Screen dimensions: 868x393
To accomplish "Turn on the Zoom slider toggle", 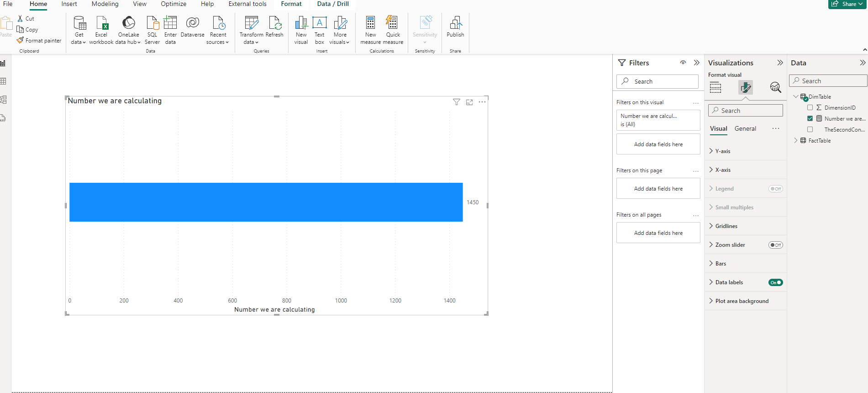I will [775, 245].
